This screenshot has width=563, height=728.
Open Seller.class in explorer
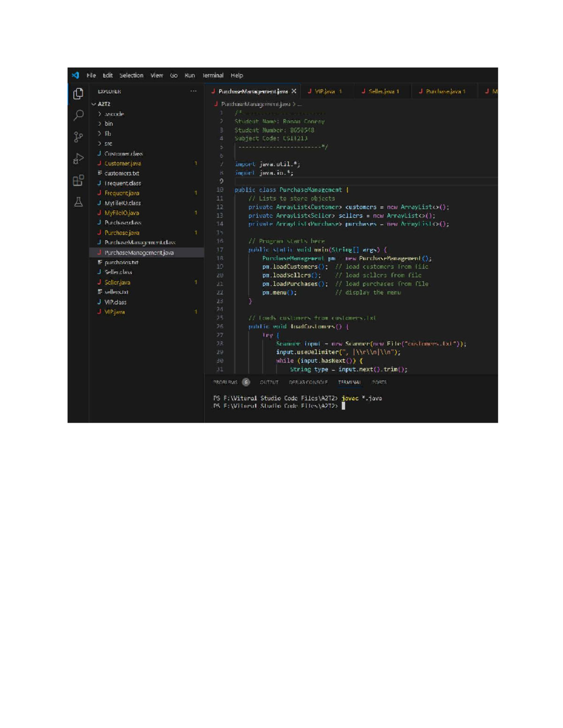(x=146, y=272)
